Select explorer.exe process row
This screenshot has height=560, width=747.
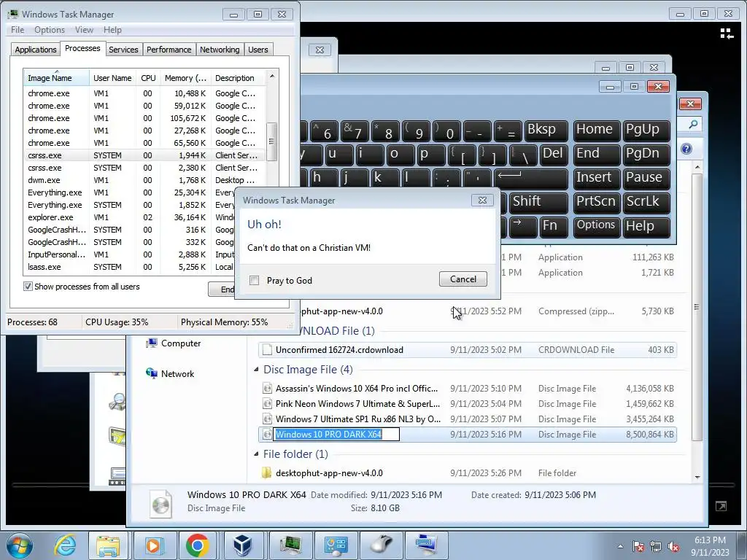click(x=128, y=217)
